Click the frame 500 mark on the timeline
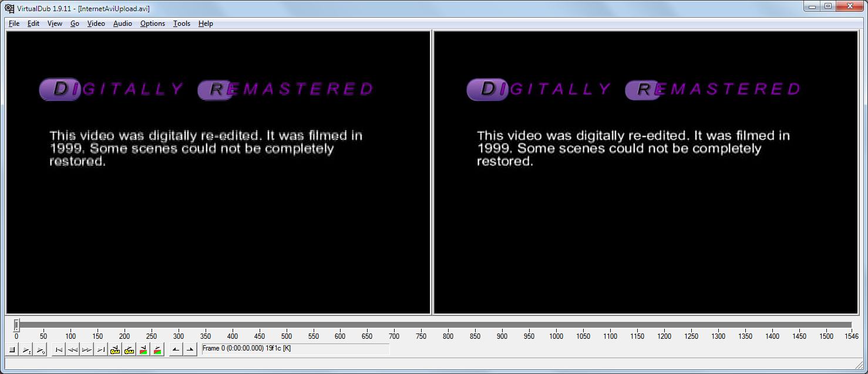The image size is (868, 374). tap(287, 336)
